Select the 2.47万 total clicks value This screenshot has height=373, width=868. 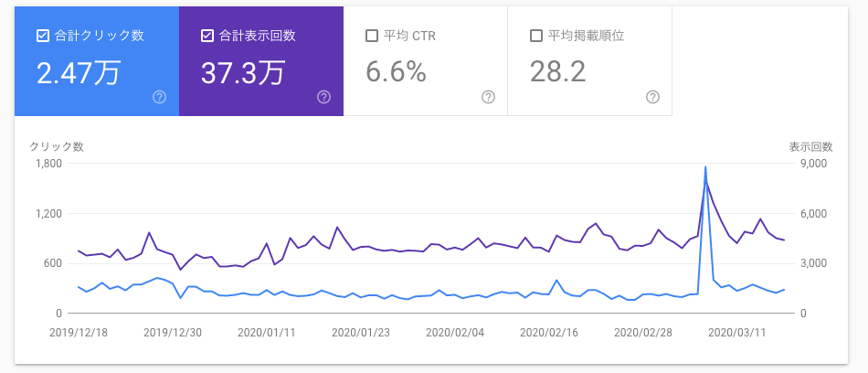click(78, 72)
